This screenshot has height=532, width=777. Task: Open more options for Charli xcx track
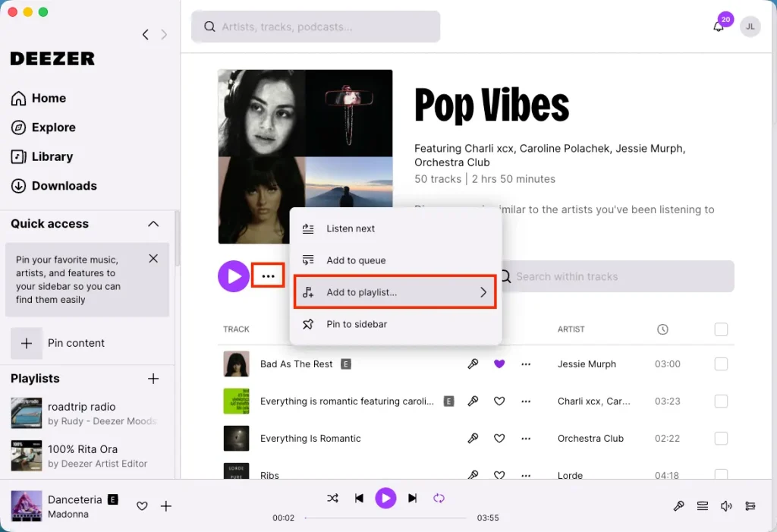[x=526, y=401]
